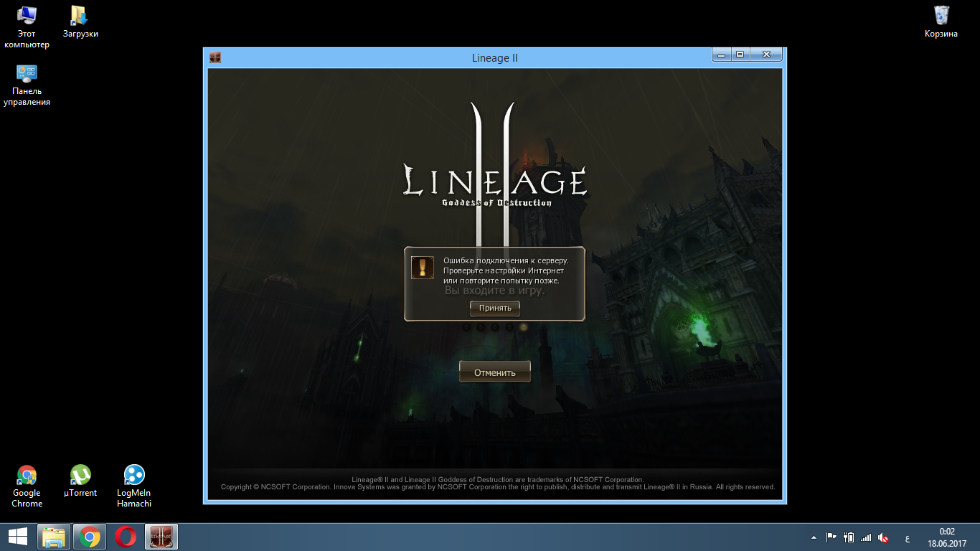The image size is (980, 551).
Task: Open Opera browser from the taskbar
Action: tap(126, 537)
